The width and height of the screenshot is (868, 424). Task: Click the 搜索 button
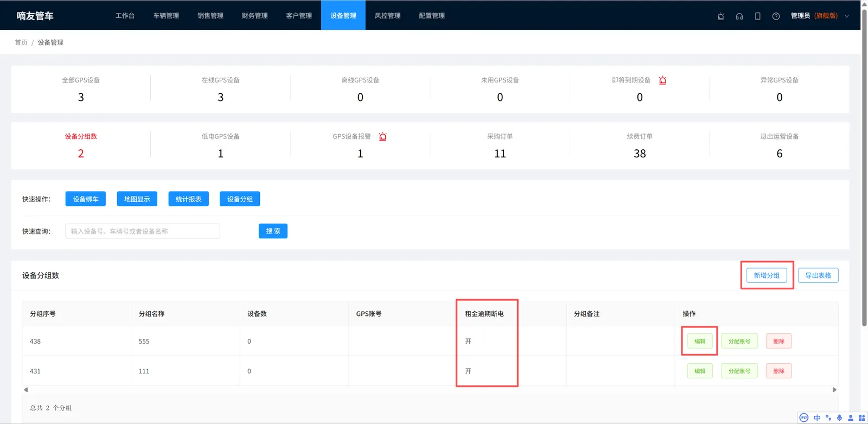pyautogui.click(x=273, y=231)
